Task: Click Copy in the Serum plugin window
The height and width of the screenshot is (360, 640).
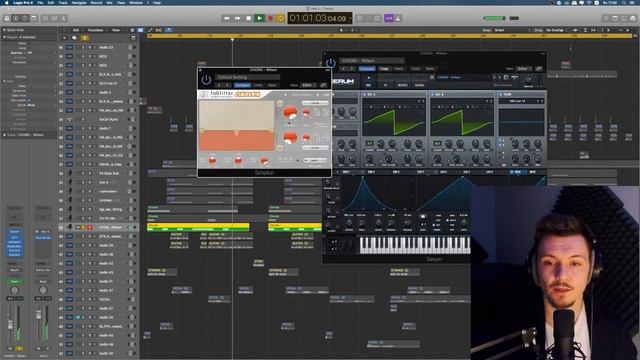Action: [384, 69]
